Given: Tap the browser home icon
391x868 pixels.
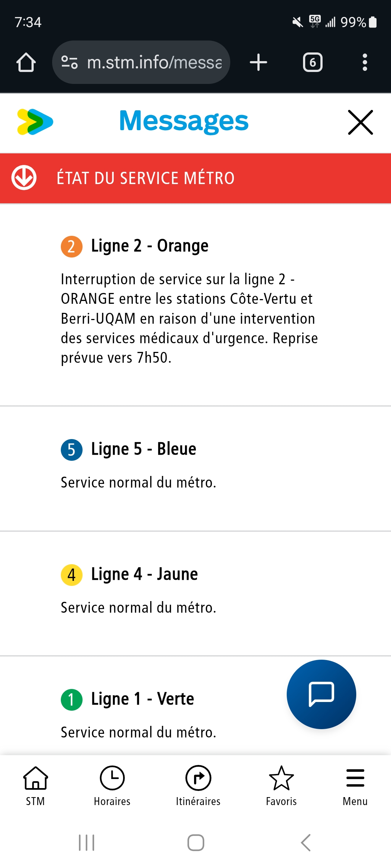Looking at the screenshot, I should coord(26,62).
